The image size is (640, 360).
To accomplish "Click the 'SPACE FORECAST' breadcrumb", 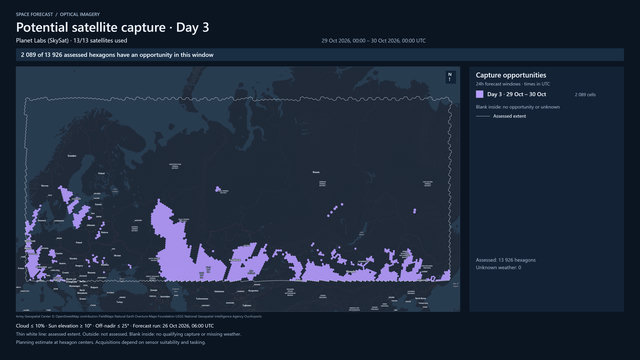I will (x=34, y=14).
